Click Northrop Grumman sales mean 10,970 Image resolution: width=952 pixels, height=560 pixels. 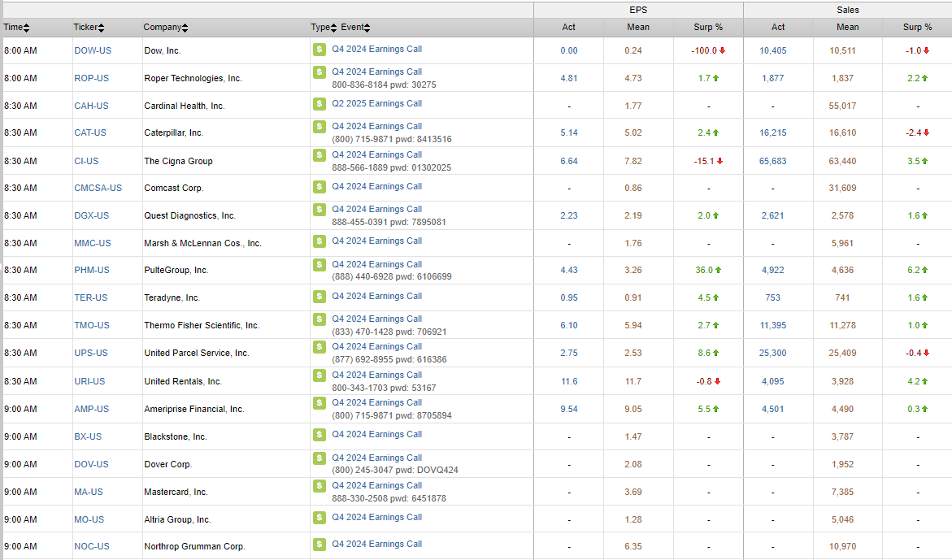[843, 547]
